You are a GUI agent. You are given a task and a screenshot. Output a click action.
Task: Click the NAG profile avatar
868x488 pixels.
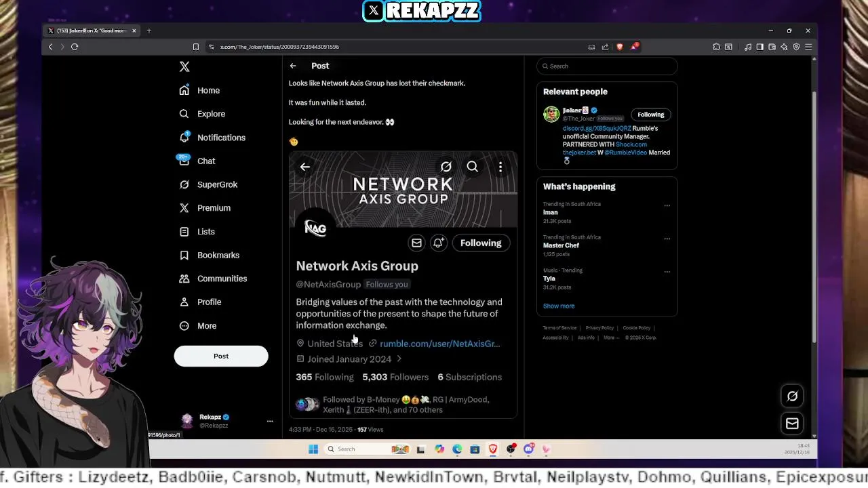[315, 228]
